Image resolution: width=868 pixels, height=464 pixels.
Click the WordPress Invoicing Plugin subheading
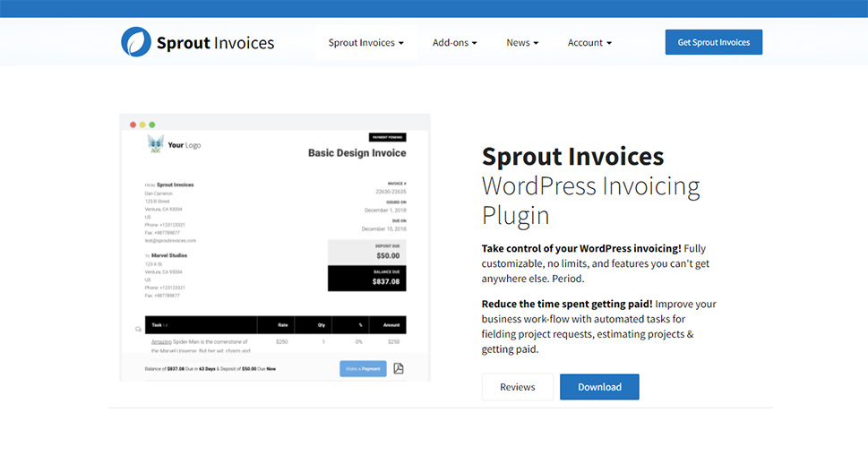pos(590,201)
